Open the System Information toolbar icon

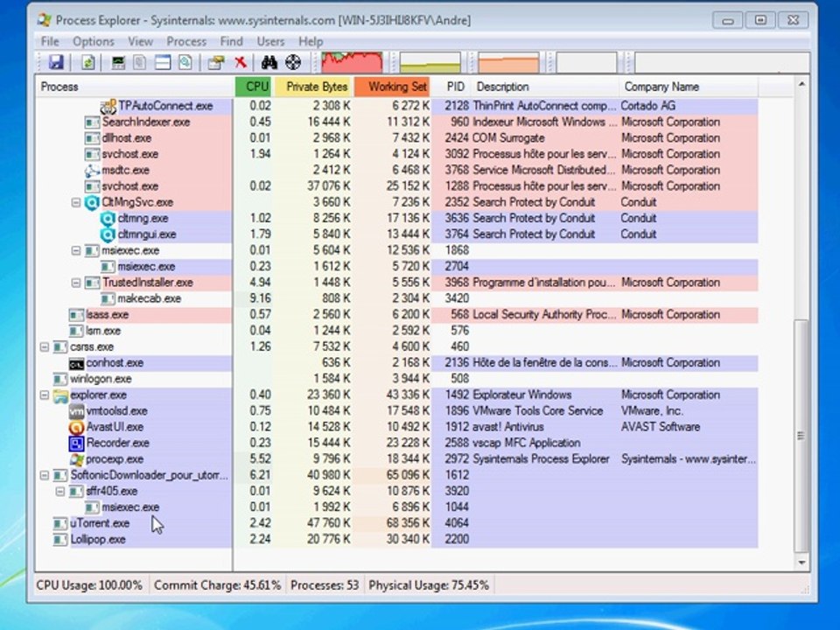click(118, 62)
